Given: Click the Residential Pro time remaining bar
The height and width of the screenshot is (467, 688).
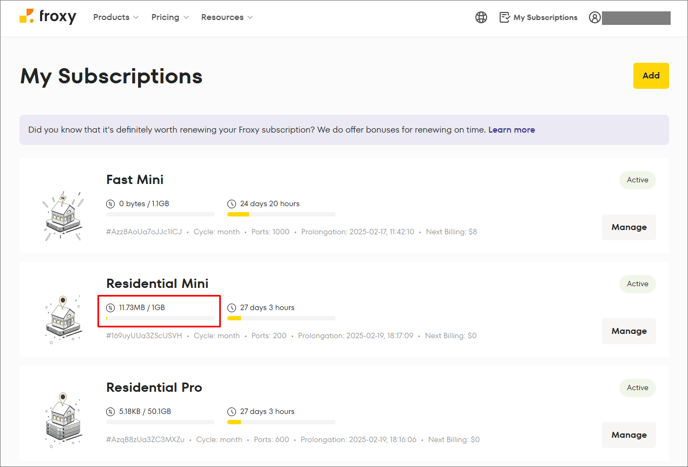Looking at the screenshot, I should 281,422.
